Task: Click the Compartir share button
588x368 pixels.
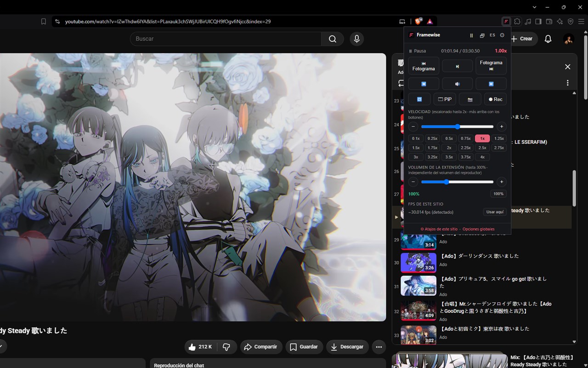Action: tap(261, 347)
